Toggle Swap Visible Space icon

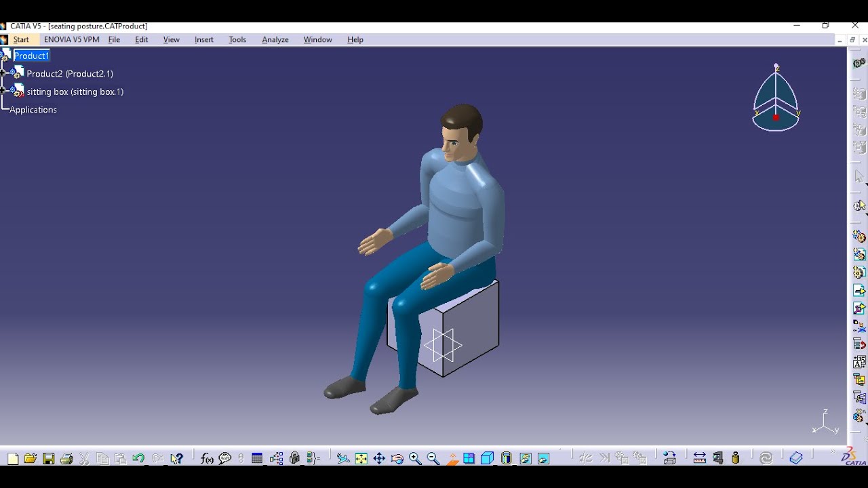pos(543,459)
